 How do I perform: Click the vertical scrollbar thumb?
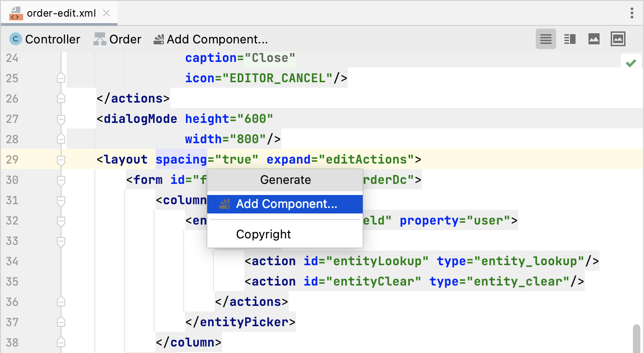pos(637,339)
